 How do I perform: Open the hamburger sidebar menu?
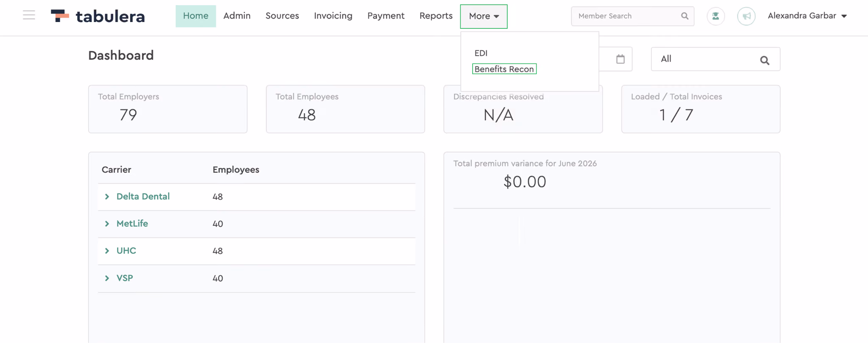click(29, 15)
